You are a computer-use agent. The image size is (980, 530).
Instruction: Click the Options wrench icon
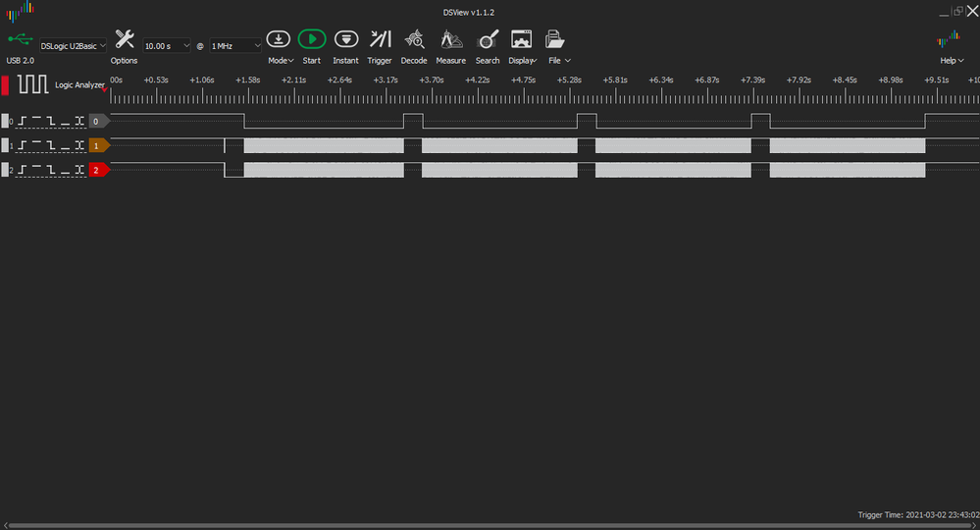(x=125, y=39)
